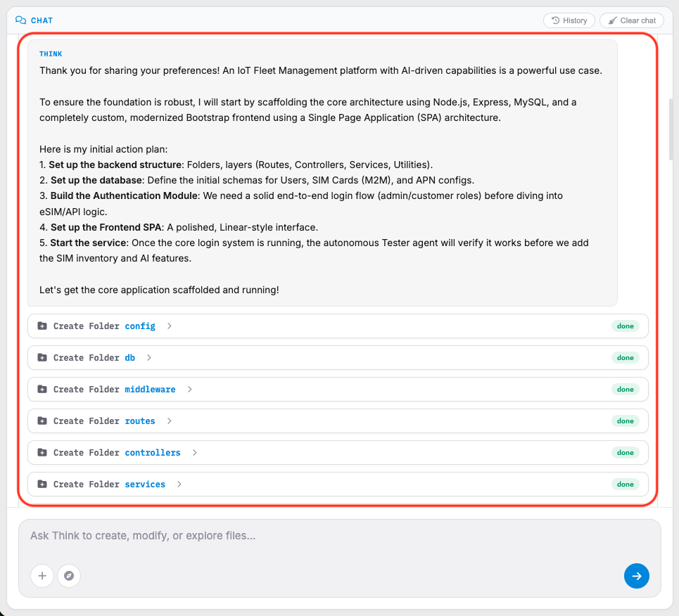
Task: Click folder icon on Create Folder config row
Action: 42,326
